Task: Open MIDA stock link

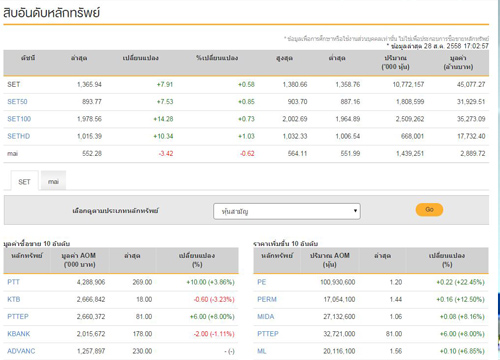Action: tap(266, 317)
